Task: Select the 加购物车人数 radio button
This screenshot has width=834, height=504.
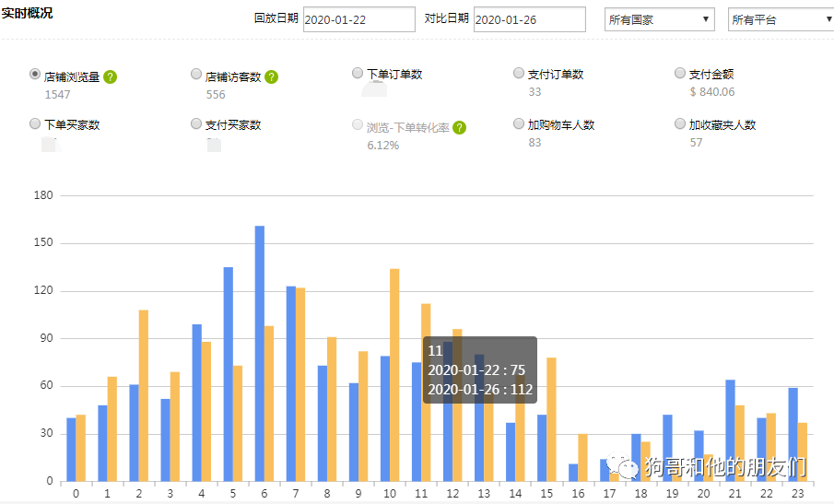Action: pyautogui.click(x=519, y=123)
